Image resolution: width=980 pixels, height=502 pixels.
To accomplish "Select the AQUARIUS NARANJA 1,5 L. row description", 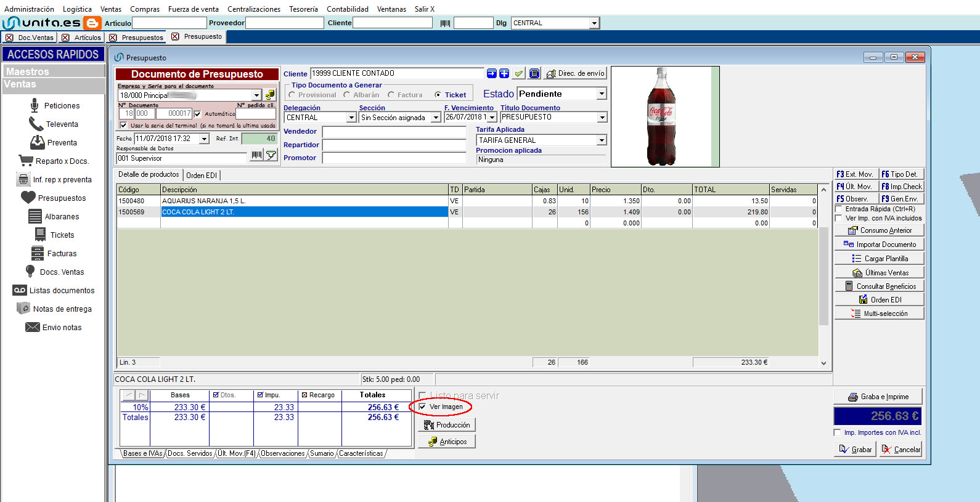I will (x=304, y=201).
